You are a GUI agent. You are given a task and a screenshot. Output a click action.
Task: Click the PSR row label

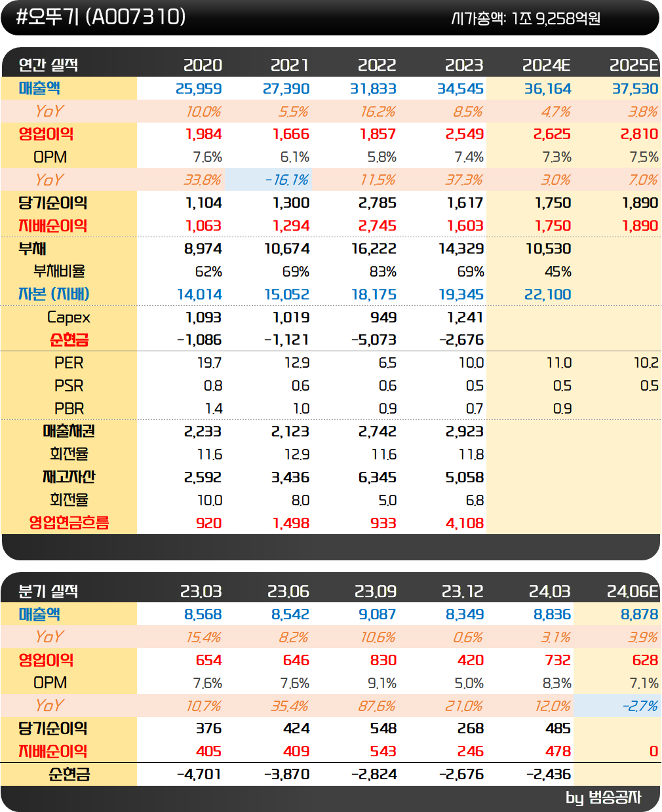(69, 385)
